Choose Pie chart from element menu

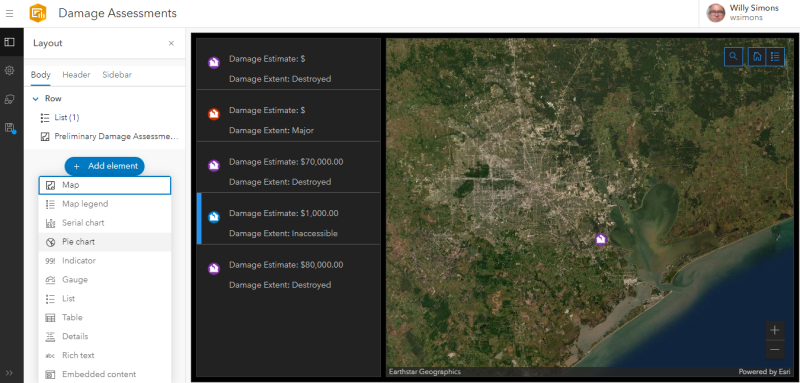click(105, 242)
